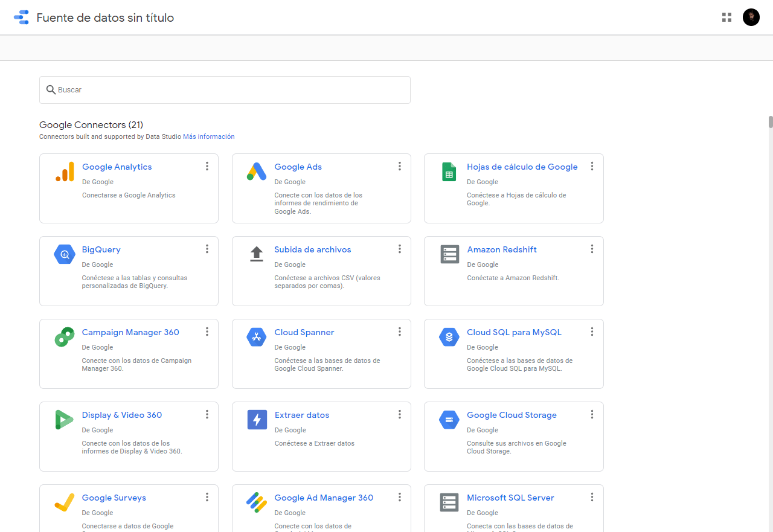Screen dimensions: 773x532
Task: Open more options for Cloud Spanner
Action: [400, 332]
